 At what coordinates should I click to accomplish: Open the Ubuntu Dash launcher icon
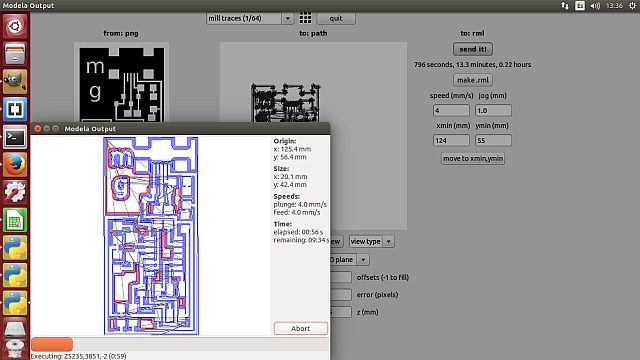tap(15, 27)
